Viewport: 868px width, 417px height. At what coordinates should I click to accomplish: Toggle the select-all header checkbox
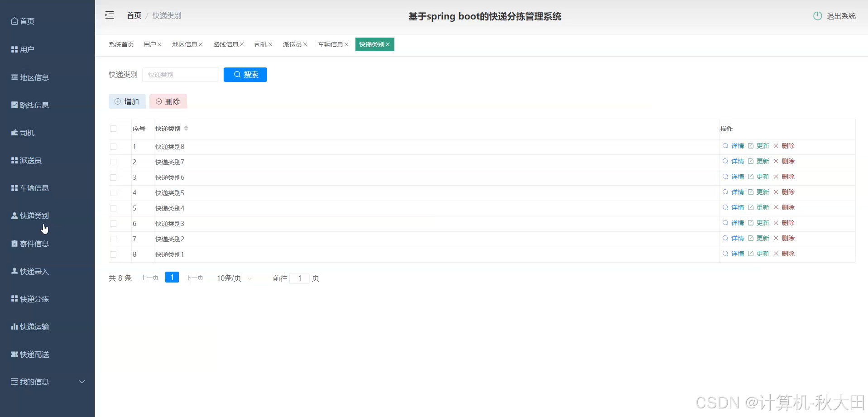tap(113, 129)
